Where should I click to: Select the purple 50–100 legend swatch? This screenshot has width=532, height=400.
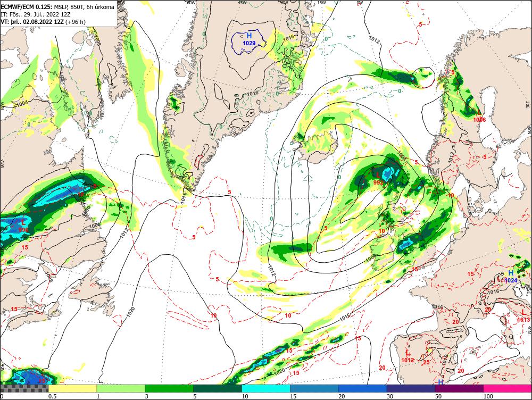(460, 388)
